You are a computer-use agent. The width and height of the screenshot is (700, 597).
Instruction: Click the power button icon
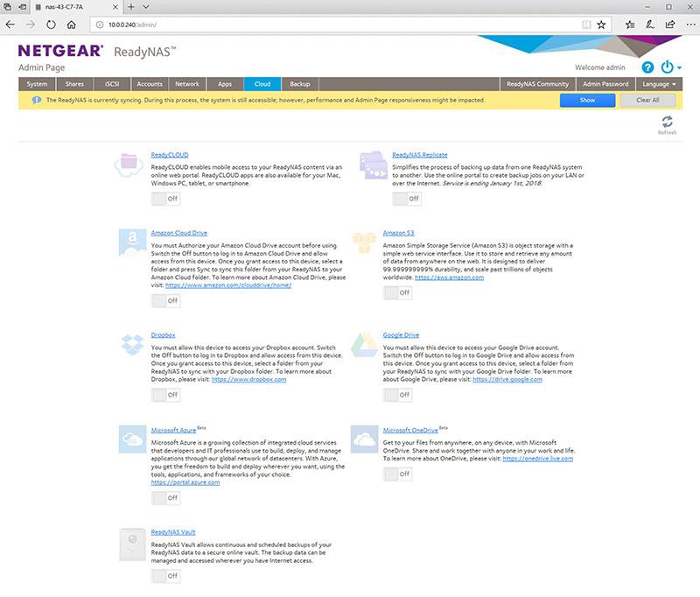(667, 67)
